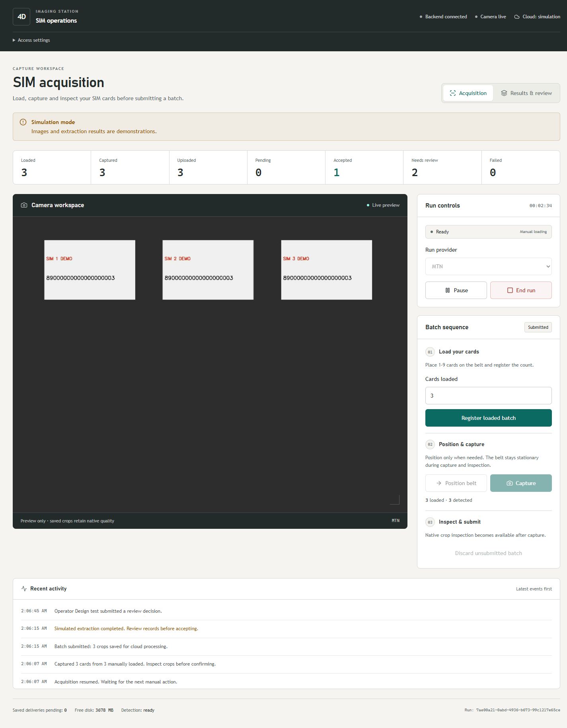Click the Backend connected status
The width and height of the screenshot is (567, 728).
pos(443,17)
